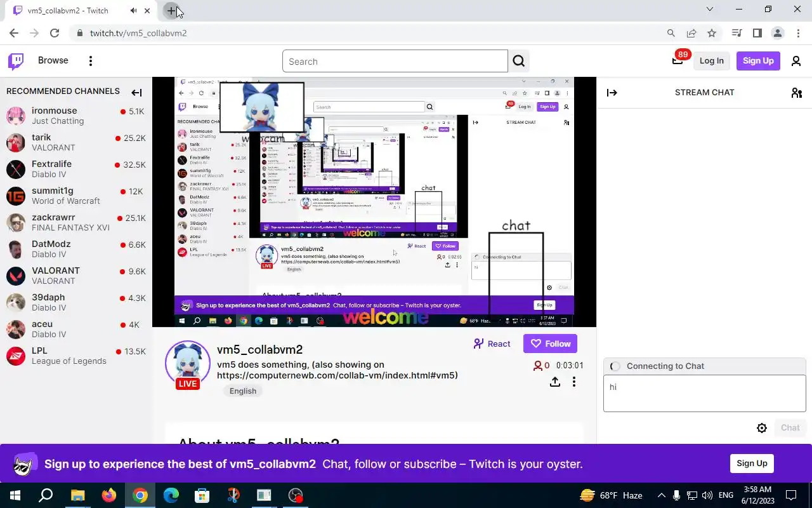The width and height of the screenshot is (812, 508).
Task: Open ironmouse channel in sidebar
Action: pyautogui.click(x=76, y=116)
